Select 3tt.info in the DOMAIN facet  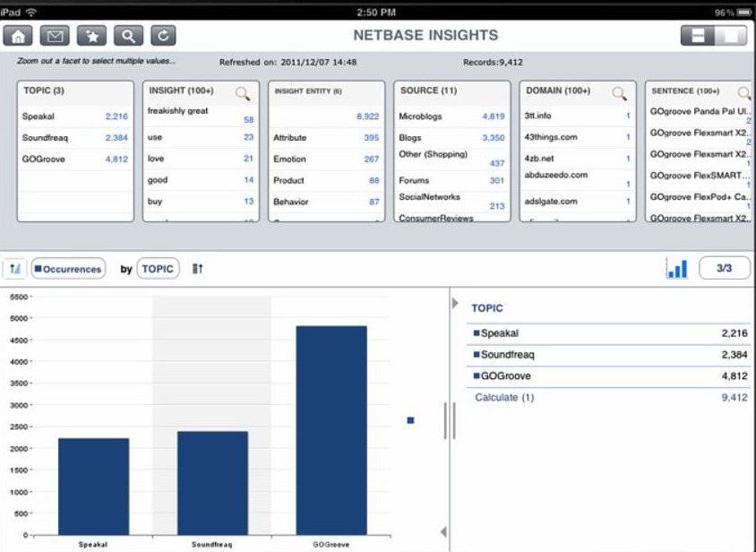[x=578, y=116]
